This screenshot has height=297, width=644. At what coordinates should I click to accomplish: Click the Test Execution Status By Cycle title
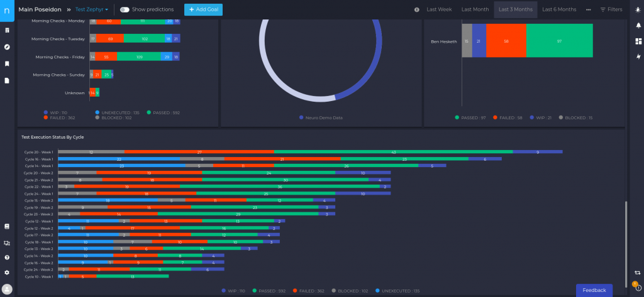[53, 137]
